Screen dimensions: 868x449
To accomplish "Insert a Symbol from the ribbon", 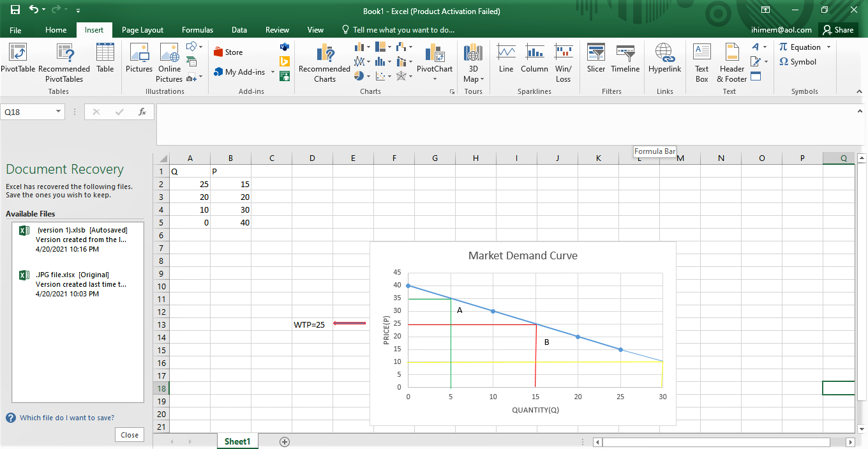I will click(x=798, y=62).
